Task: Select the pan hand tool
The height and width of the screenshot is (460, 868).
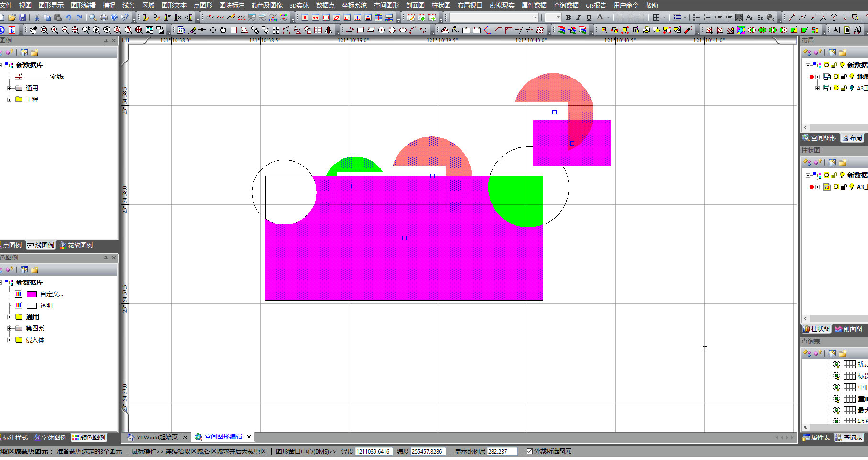Action: point(33,30)
